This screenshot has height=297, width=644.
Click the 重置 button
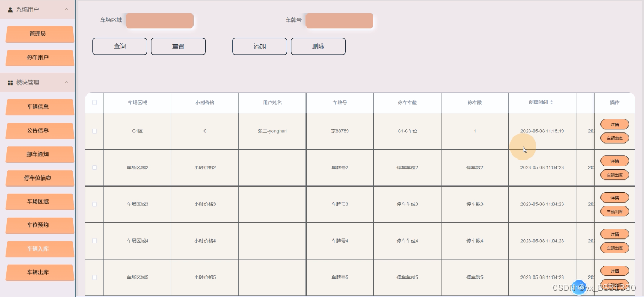tap(178, 46)
